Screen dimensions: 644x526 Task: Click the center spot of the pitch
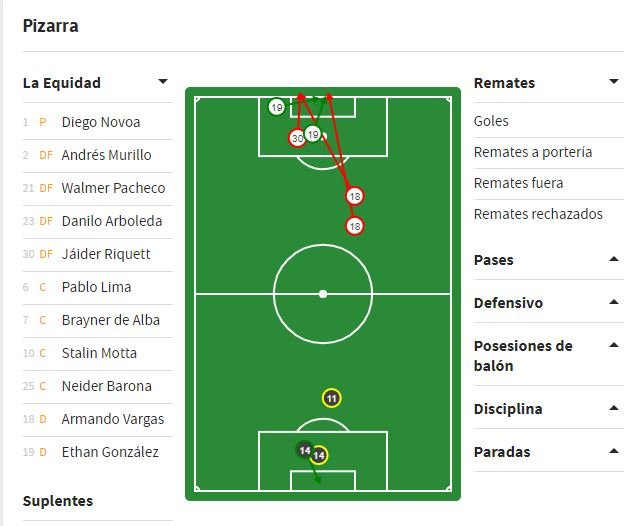coord(323,294)
